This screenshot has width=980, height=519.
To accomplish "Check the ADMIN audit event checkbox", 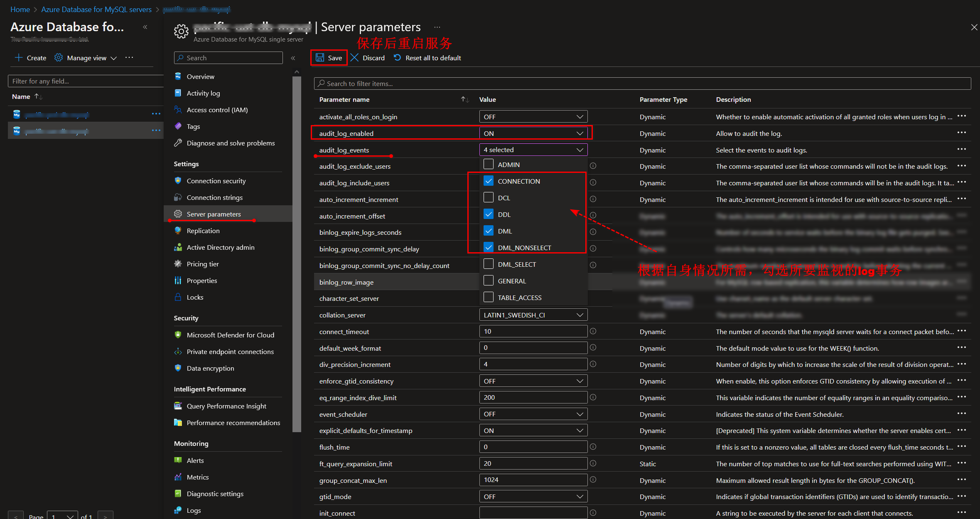I will pyautogui.click(x=489, y=164).
